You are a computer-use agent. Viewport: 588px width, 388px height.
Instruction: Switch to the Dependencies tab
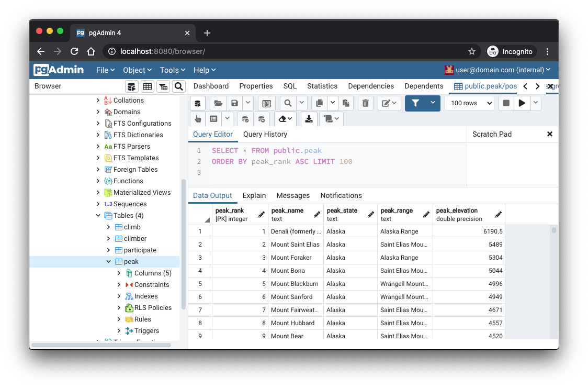pyautogui.click(x=371, y=86)
